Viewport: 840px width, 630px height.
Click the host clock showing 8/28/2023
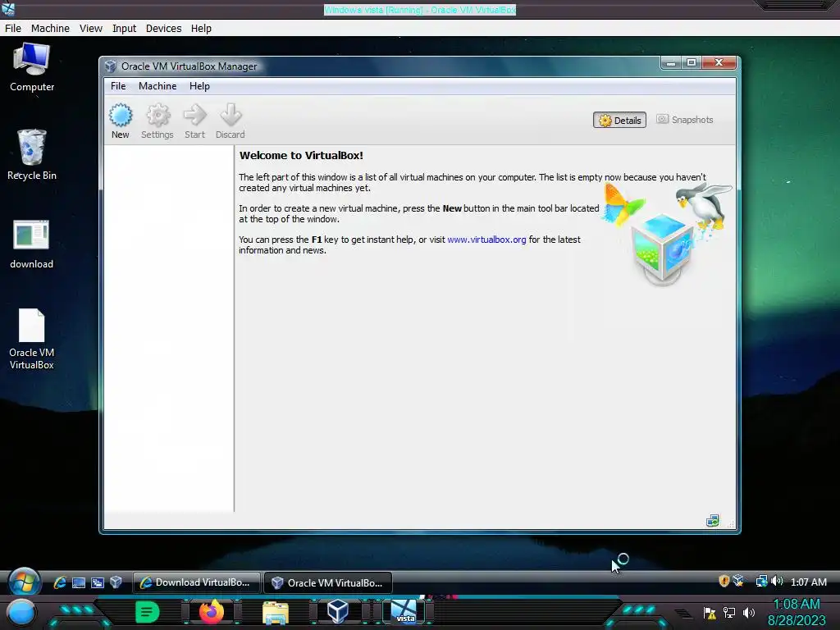797,612
